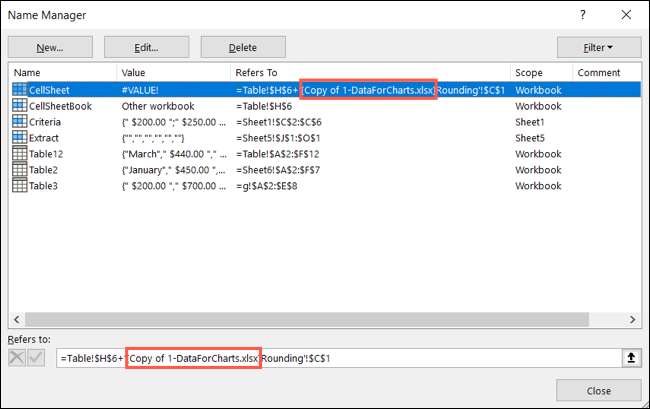Viewport: 650px width, 409px height.
Task: Click the horizontal scrollbar thumb
Action: tap(307, 319)
